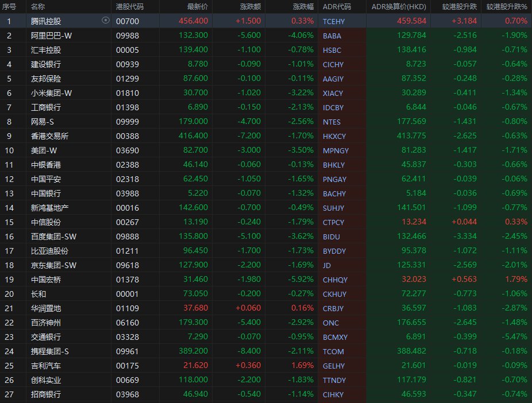Open the NTES ADR code link
532x403 pixels.
click(x=331, y=122)
